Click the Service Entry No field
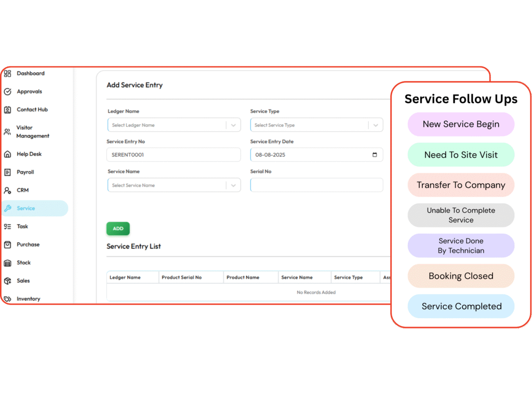 174,155
